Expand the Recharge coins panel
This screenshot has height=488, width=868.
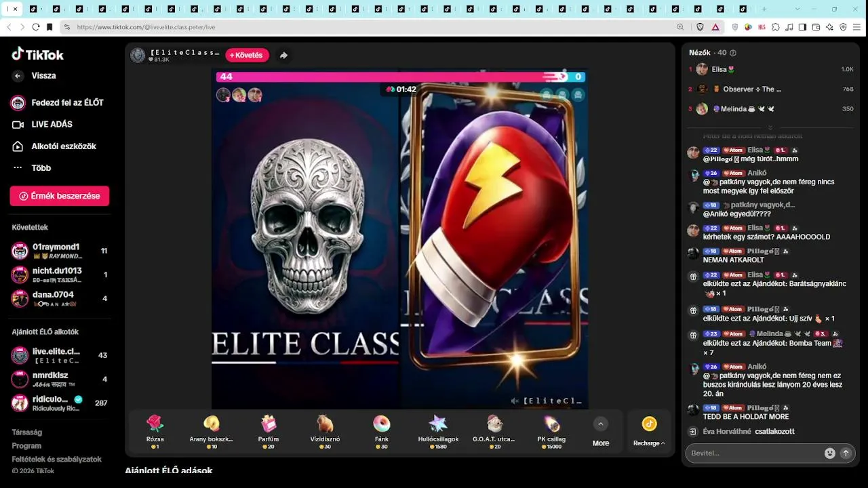click(650, 431)
